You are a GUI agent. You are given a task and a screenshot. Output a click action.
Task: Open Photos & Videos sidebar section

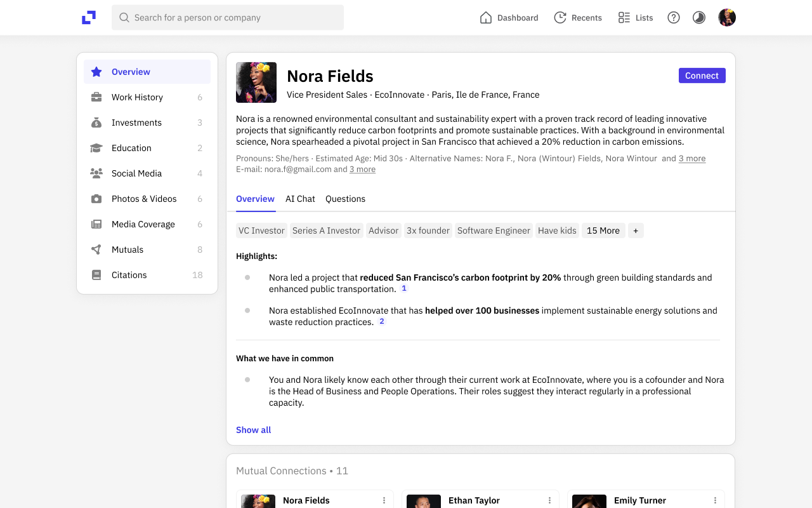click(x=144, y=199)
